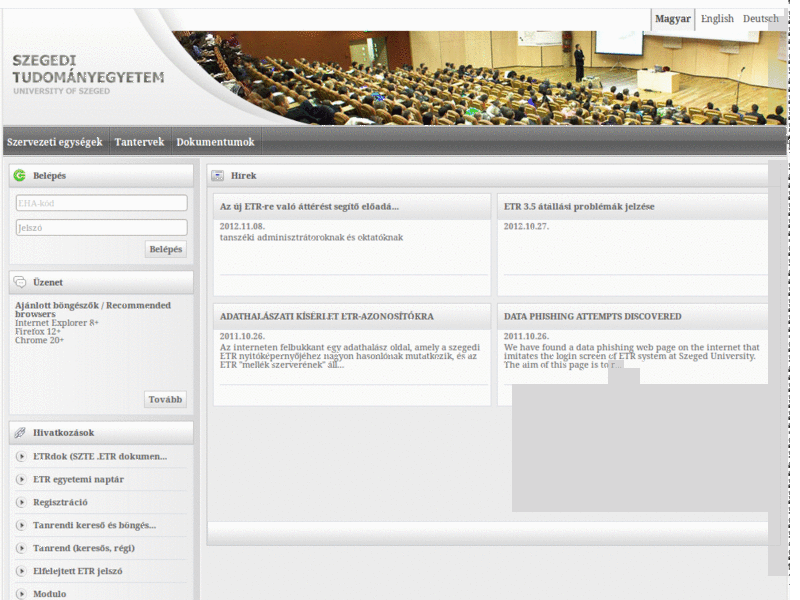This screenshot has height=600, width=800.
Task: Open news 'ADATHALÁSZATI KÍSÉRLET ETR-AZONOSÍTÓKRA'
Action: click(x=327, y=316)
